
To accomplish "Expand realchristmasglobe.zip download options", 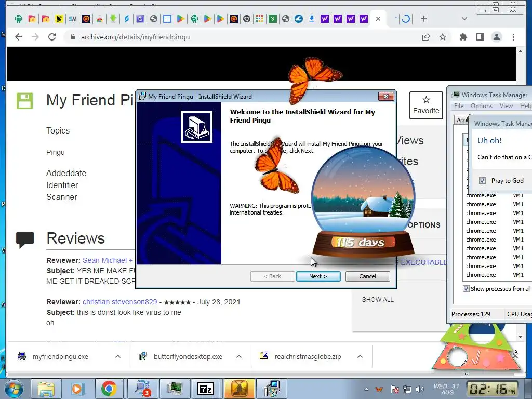I will pos(360,356).
